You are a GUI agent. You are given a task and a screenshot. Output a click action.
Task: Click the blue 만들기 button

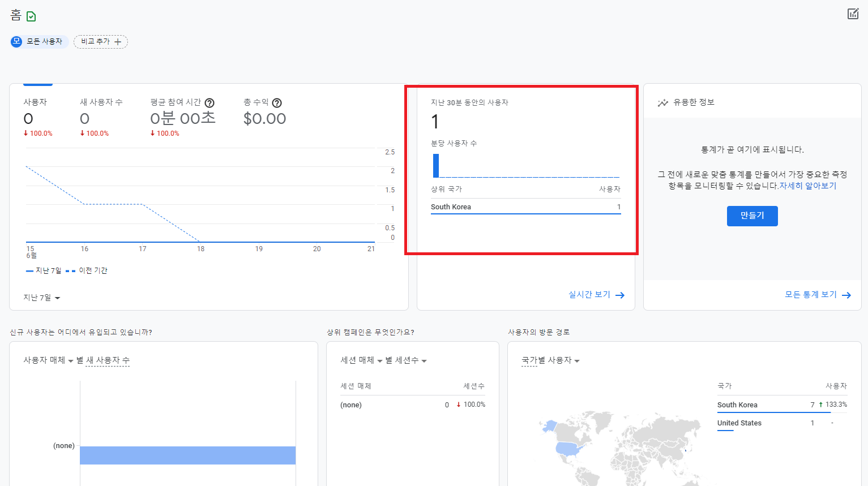click(x=752, y=216)
